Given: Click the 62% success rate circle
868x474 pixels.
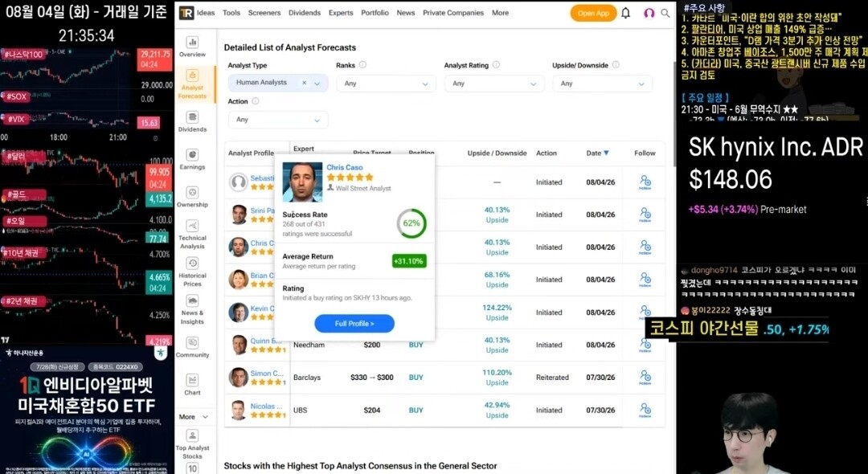Looking at the screenshot, I should tap(411, 223).
